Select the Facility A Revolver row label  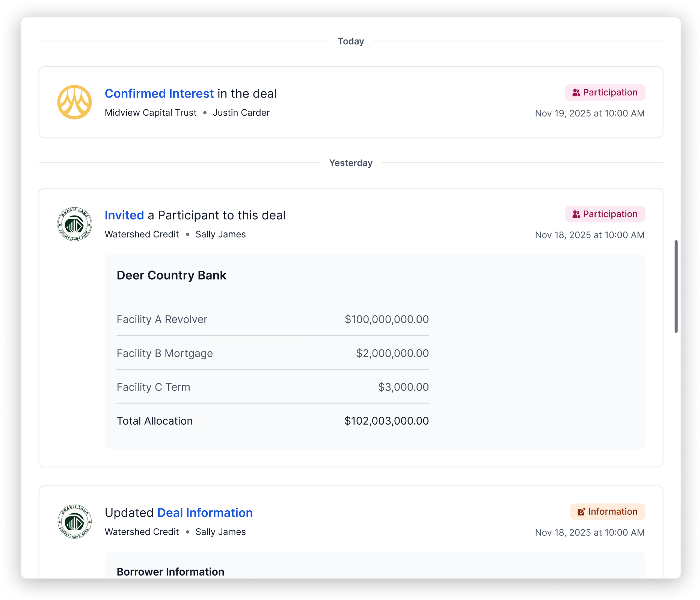tap(162, 320)
